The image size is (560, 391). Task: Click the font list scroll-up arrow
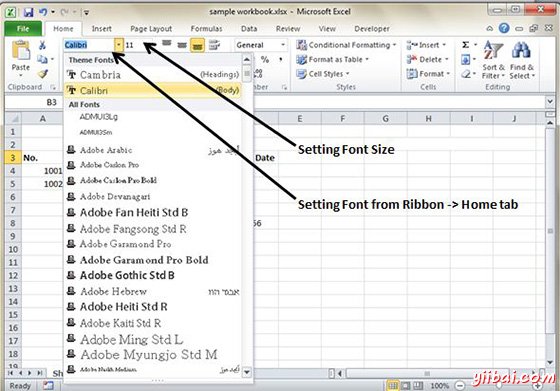(x=247, y=59)
